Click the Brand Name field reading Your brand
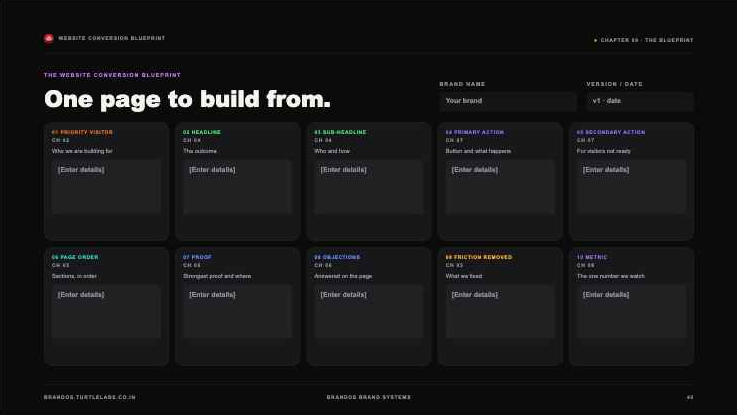This screenshot has width=737, height=415. (x=508, y=101)
